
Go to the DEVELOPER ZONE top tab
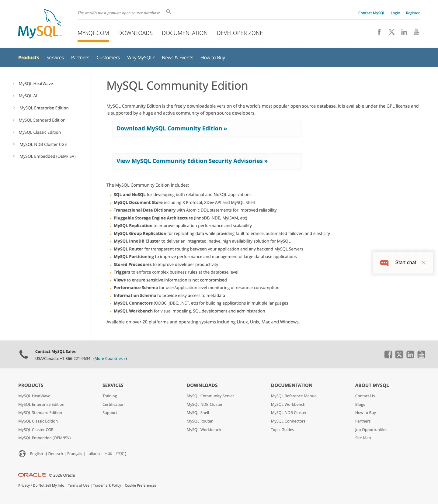[240, 33]
